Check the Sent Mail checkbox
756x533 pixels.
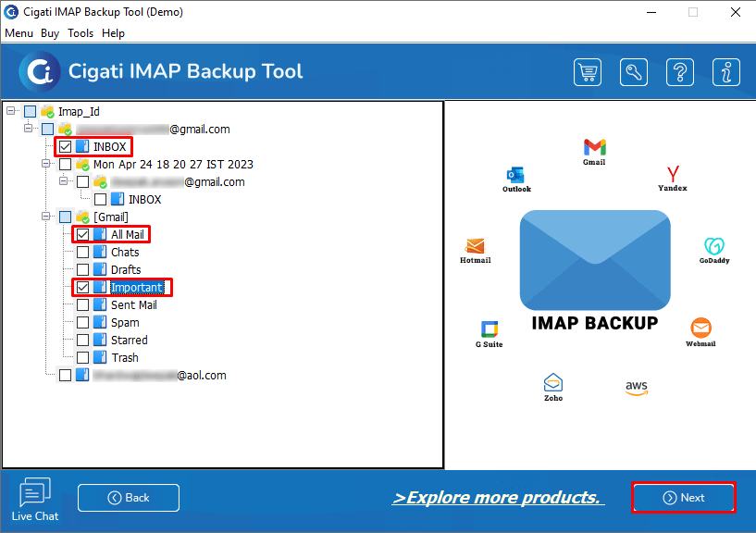click(83, 304)
